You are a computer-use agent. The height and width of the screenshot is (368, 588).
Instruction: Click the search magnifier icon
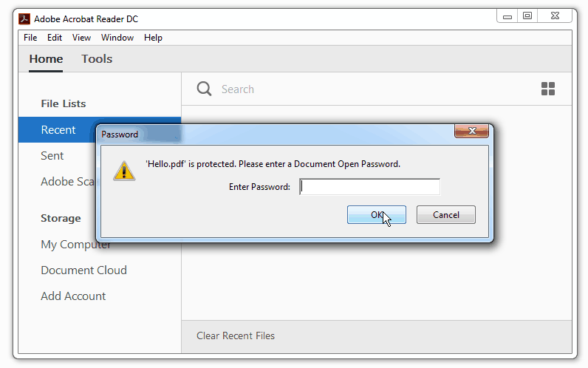click(204, 89)
